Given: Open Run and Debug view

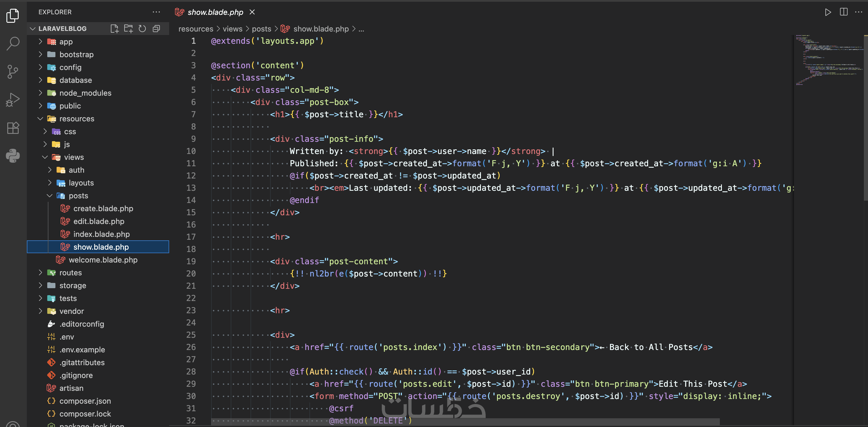Looking at the screenshot, I should [13, 100].
